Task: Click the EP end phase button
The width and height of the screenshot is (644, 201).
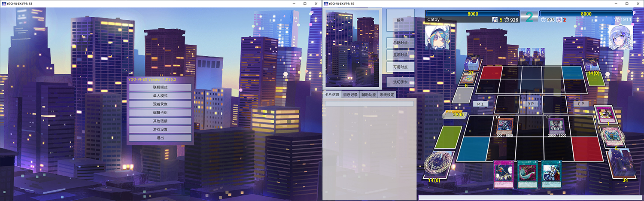Action: click(x=581, y=104)
